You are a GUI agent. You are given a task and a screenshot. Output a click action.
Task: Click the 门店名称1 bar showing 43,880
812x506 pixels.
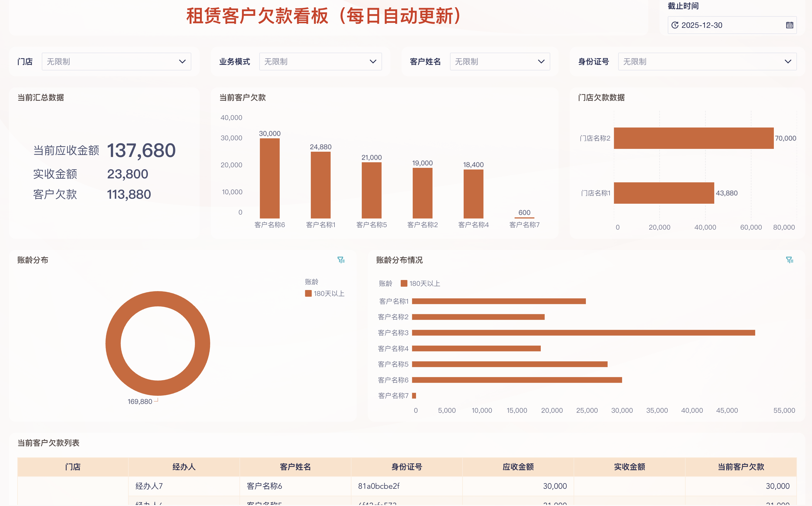[664, 193]
